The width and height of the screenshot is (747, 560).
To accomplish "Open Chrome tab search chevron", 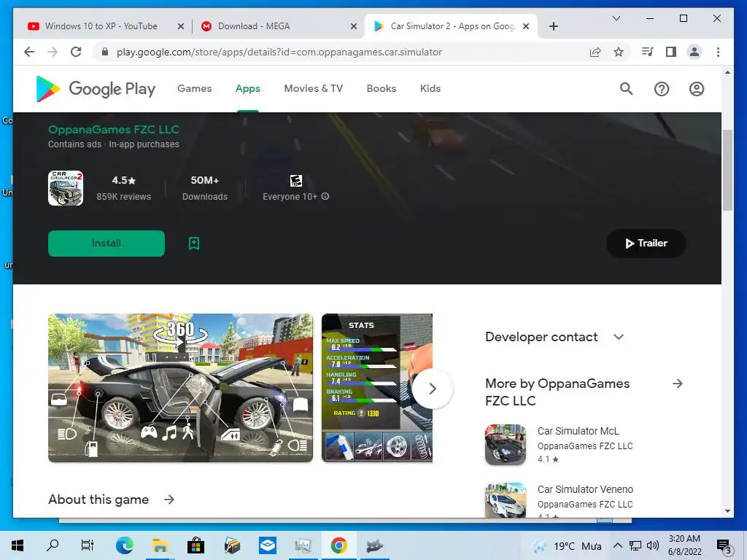I will click(616, 18).
